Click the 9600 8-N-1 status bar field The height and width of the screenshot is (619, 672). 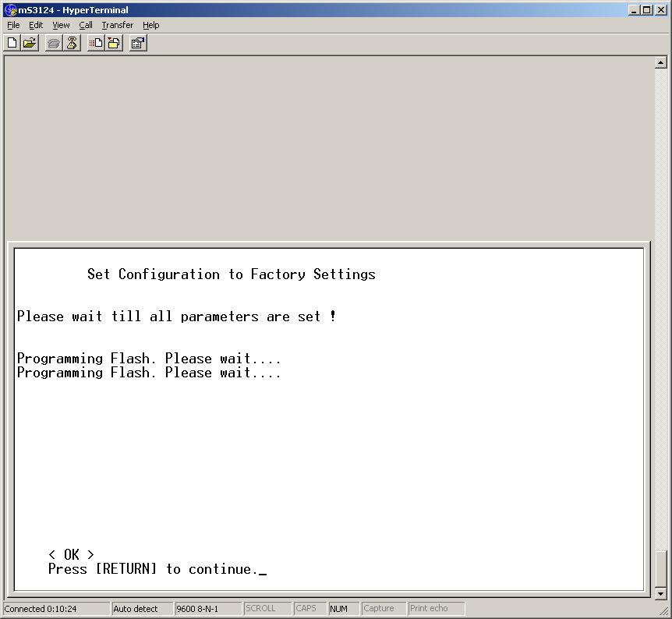click(207, 609)
